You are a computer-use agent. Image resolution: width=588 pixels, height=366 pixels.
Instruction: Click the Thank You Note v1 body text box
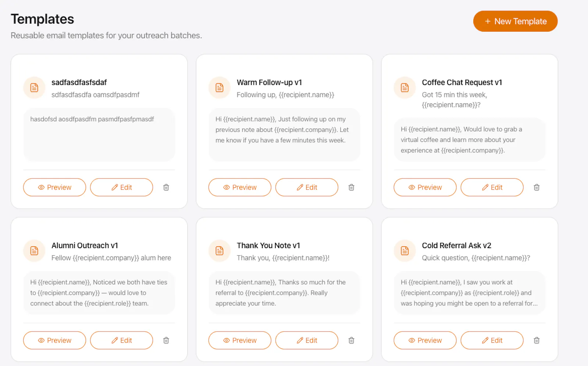click(284, 293)
